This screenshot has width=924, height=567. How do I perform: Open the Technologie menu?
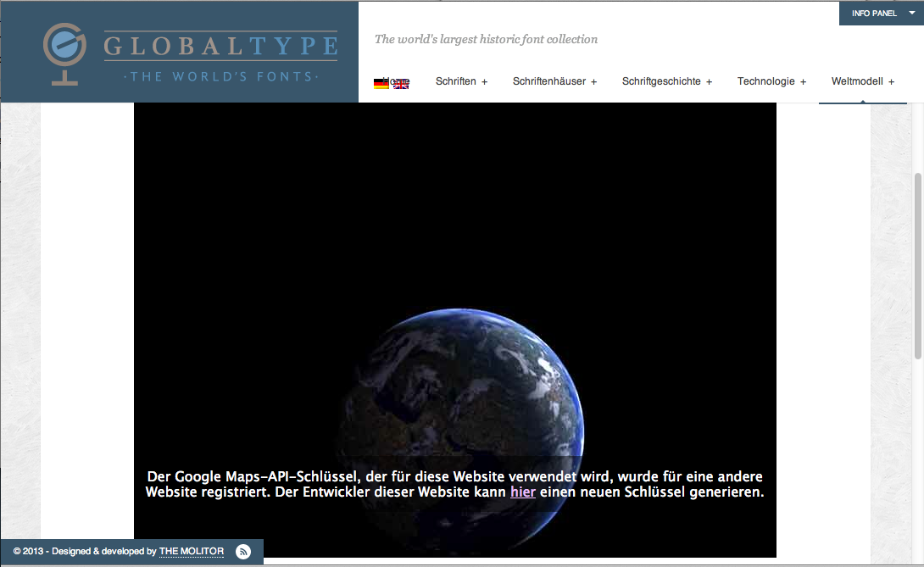[766, 81]
